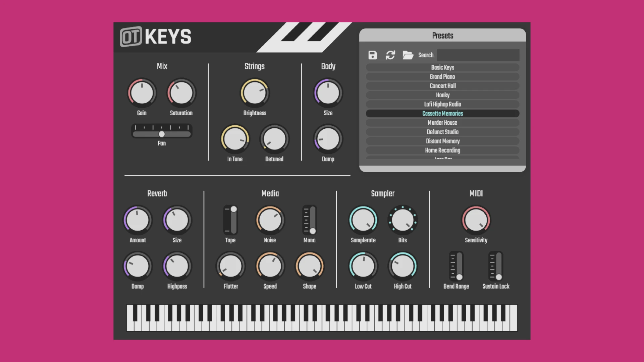Select the Cassette Memories preset
The image size is (644, 362).
pyautogui.click(x=442, y=113)
